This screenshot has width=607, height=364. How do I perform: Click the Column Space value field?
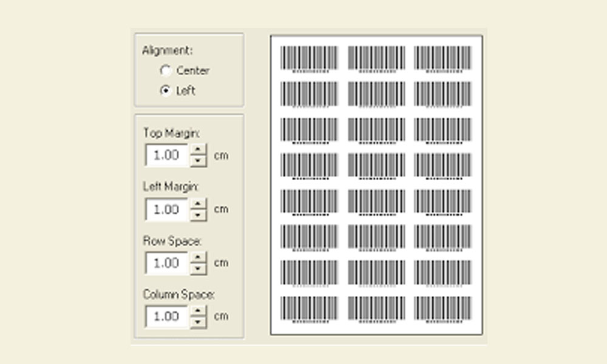(x=167, y=317)
